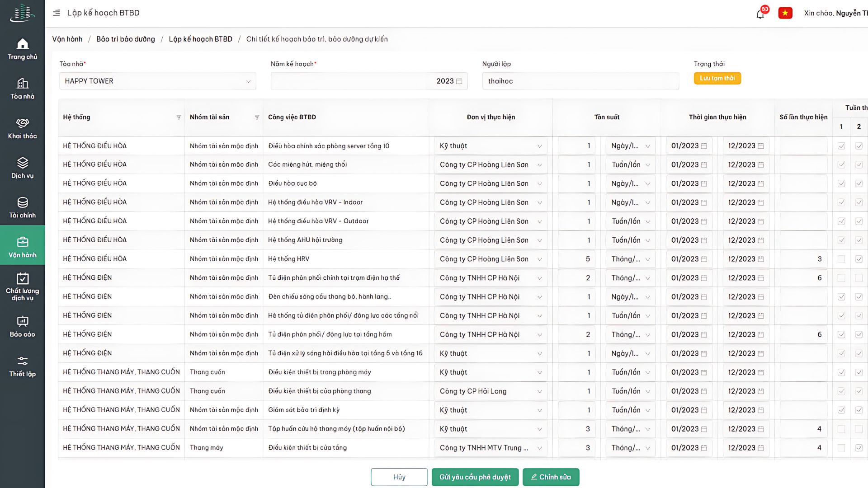The image size is (868, 488).
Task: Open Báo cáo section in sidebar
Action: click(x=22, y=327)
